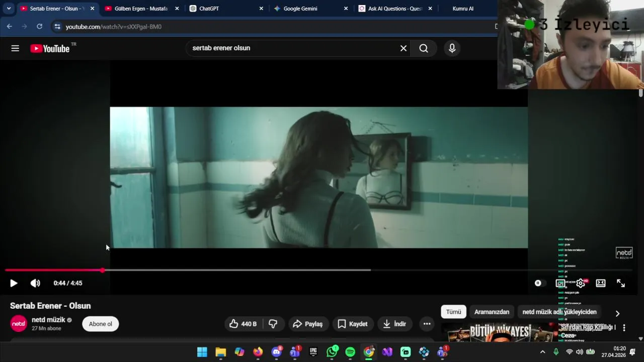Share the video with Paylaş
644x362 pixels.
click(x=307, y=324)
